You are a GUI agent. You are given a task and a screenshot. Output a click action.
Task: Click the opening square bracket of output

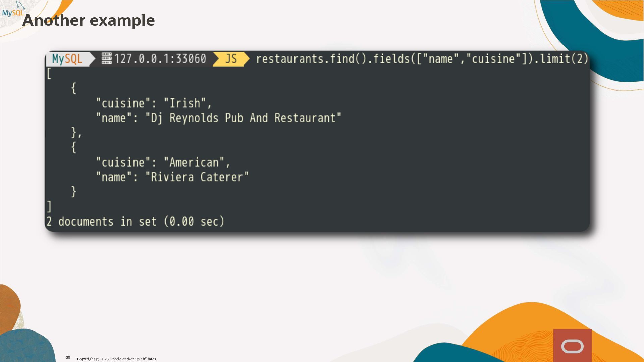(49, 74)
